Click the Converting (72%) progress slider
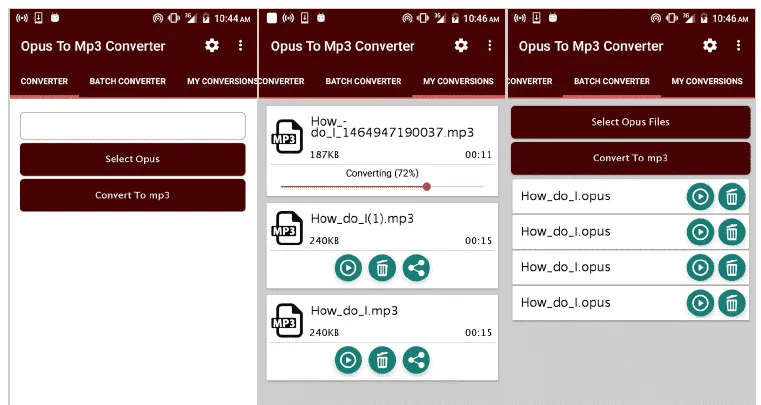Viewport: 761px width, 405px height. (x=382, y=186)
